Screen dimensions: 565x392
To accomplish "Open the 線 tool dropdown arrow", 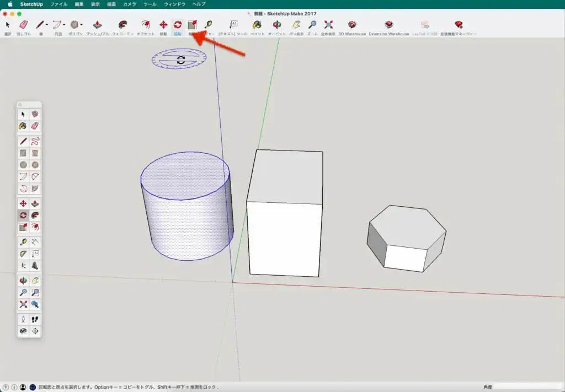I will point(46,25).
